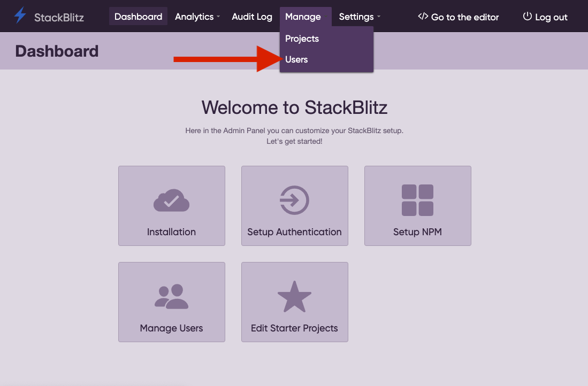This screenshot has height=386, width=588.
Task: Open the Installation card label
Action: (171, 232)
